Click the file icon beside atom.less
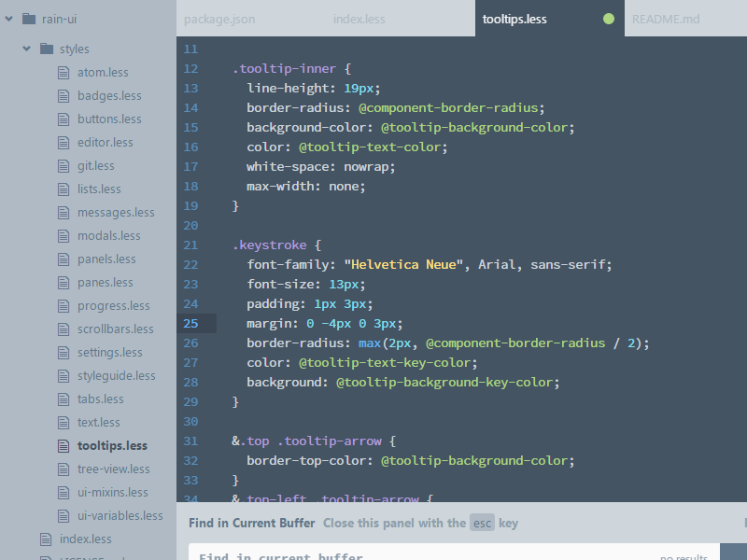747x560 pixels. coord(63,72)
